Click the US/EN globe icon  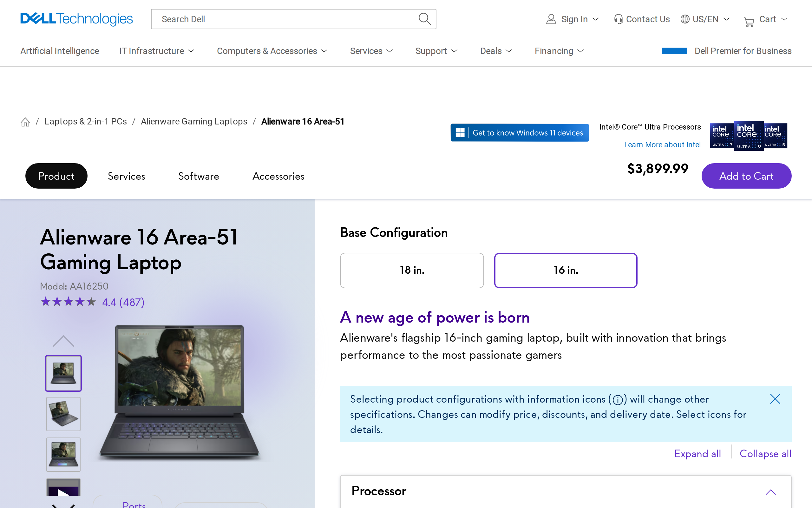[x=685, y=19]
